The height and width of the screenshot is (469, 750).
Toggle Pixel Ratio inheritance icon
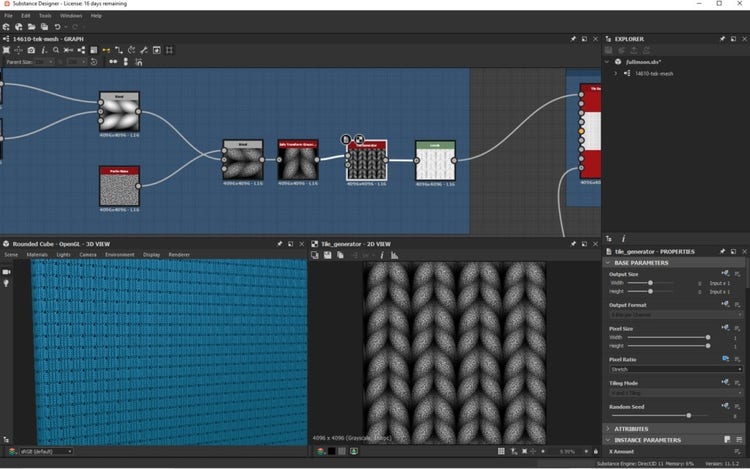click(x=726, y=359)
